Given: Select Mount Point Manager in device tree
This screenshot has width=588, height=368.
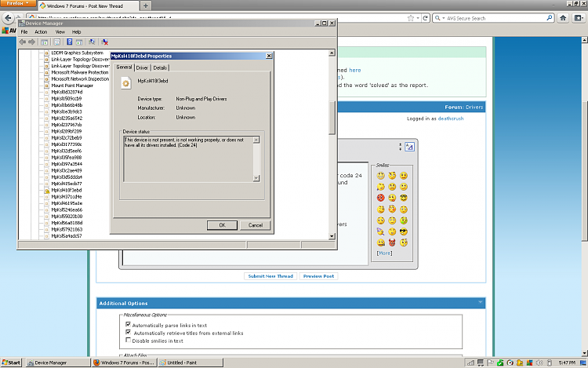Looking at the screenshot, I should 72,86.
